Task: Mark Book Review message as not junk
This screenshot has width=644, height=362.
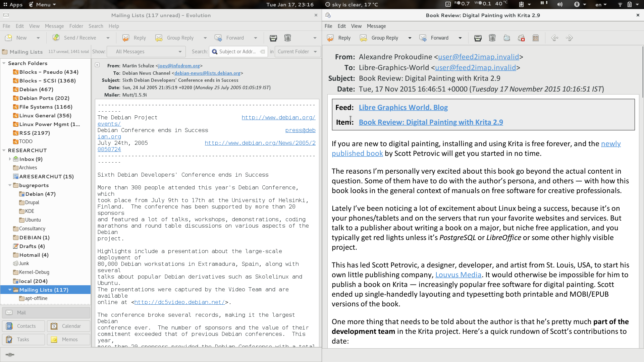Action: click(521, 38)
